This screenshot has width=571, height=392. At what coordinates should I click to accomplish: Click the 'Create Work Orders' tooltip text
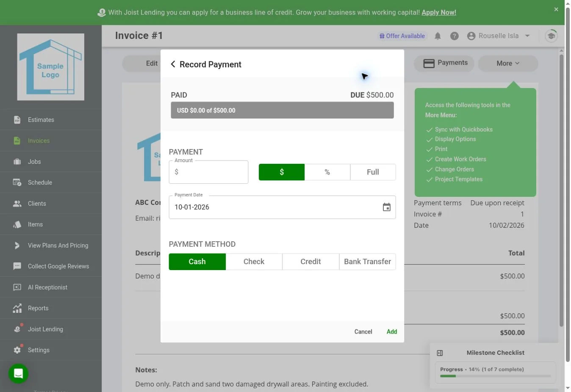pyautogui.click(x=460, y=159)
